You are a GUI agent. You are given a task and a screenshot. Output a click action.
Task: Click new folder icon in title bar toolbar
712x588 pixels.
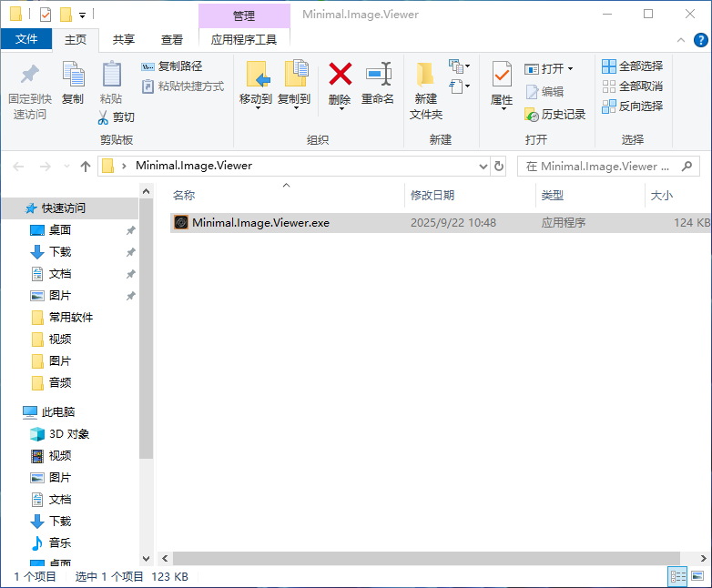pos(66,14)
